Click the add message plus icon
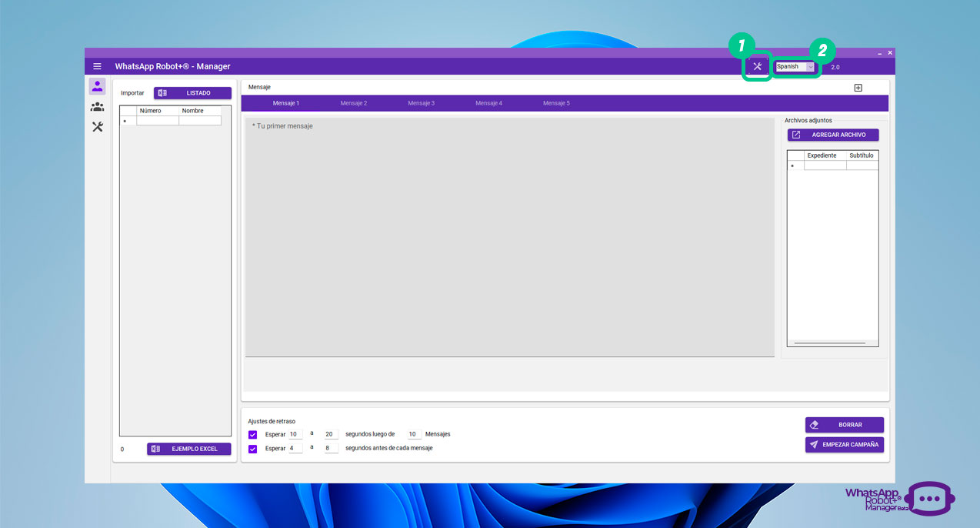 coord(858,88)
